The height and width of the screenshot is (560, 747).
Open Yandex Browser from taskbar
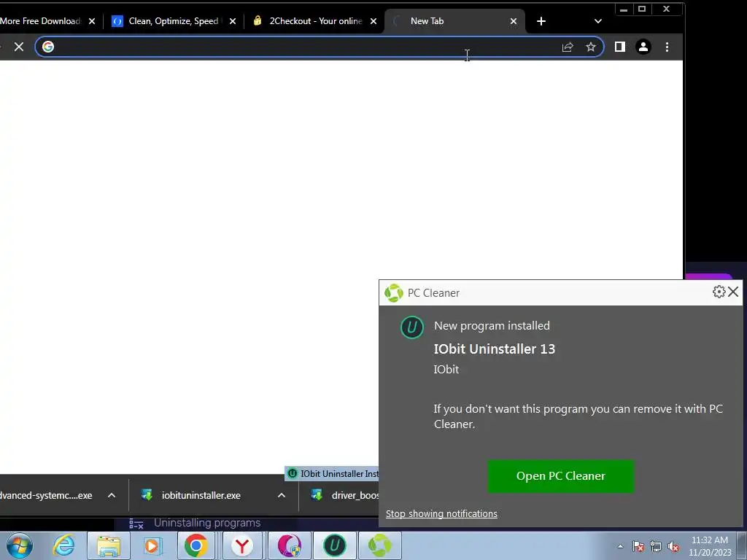point(242,545)
